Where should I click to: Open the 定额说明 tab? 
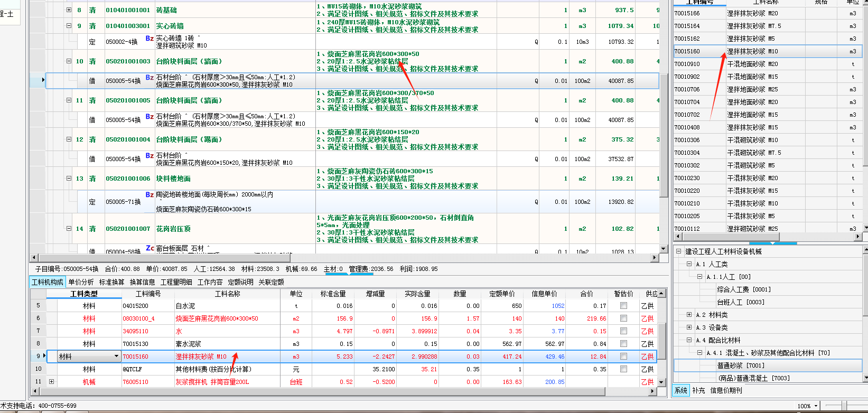(x=241, y=282)
